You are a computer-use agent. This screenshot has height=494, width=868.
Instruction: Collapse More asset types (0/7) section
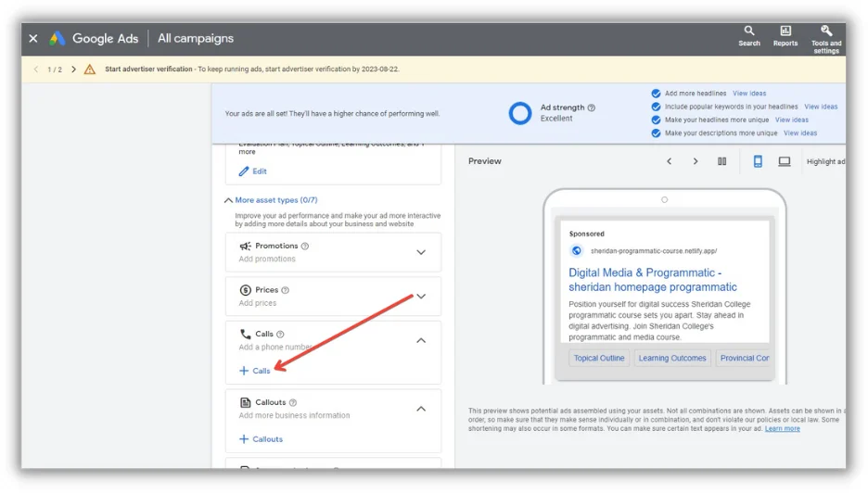(271, 200)
